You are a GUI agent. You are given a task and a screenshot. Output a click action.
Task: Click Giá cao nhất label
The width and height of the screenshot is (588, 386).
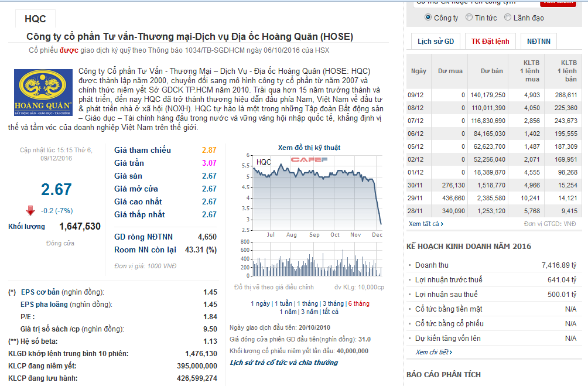click(x=138, y=201)
